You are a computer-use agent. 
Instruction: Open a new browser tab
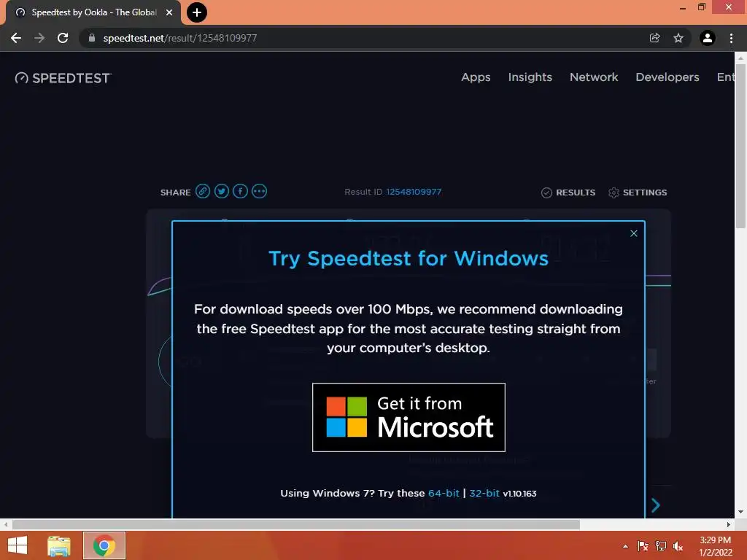tap(197, 12)
